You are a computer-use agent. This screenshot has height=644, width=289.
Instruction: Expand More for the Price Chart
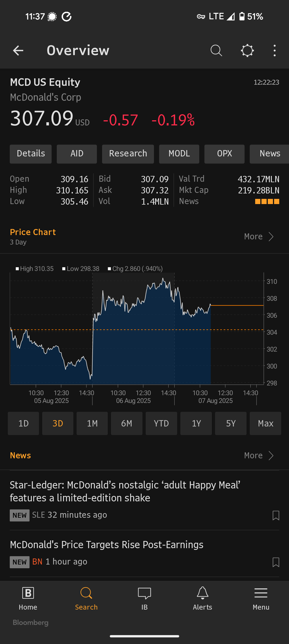(259, 236)
